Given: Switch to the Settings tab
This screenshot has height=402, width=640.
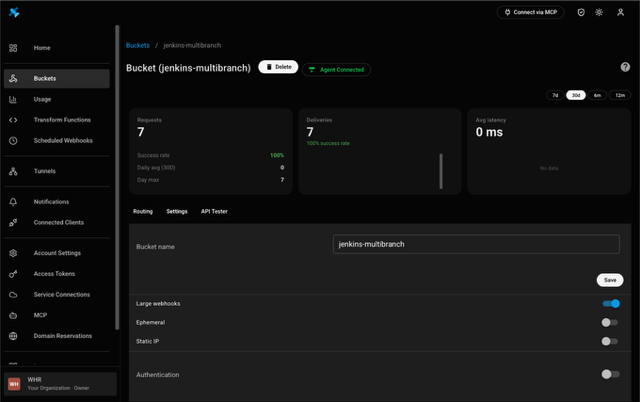Looking at the screenshot, I should (177, 211).
